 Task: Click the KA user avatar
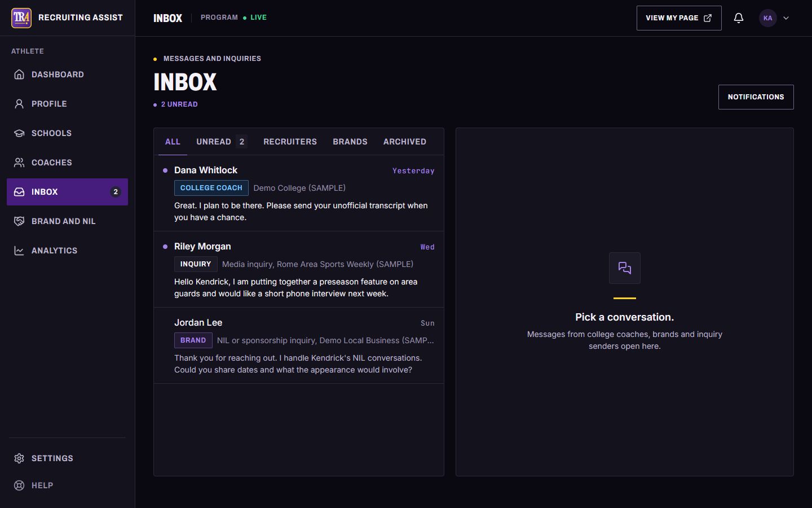coord(767,18)
